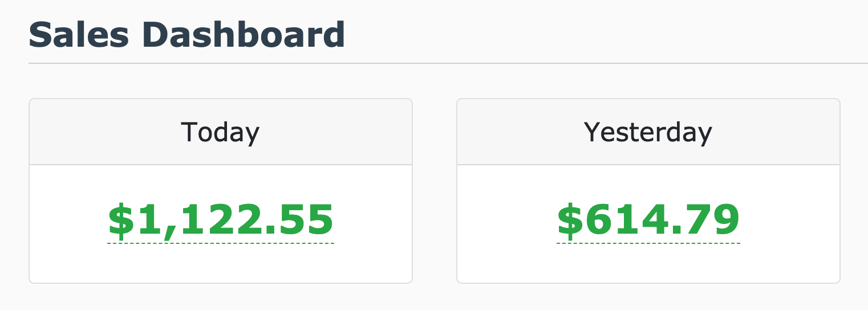
Task: Open Yesterday's $614.79 sales total link
Action: (x=648, y=220)
